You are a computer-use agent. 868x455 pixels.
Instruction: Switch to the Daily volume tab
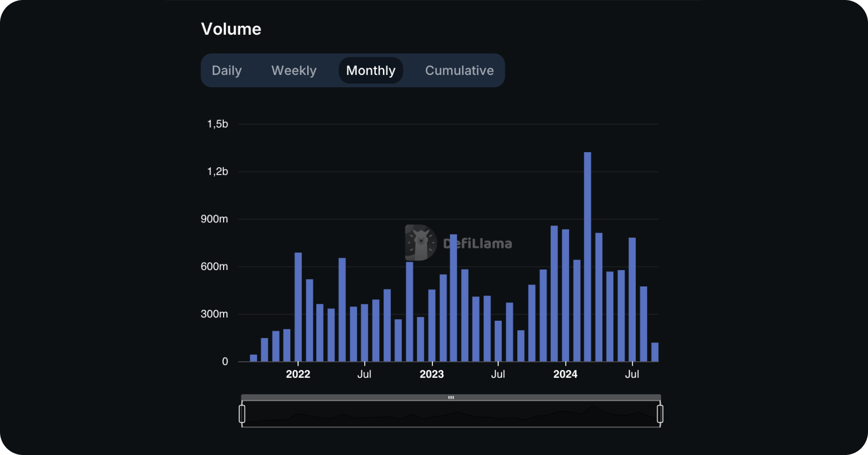coord(227,71)
